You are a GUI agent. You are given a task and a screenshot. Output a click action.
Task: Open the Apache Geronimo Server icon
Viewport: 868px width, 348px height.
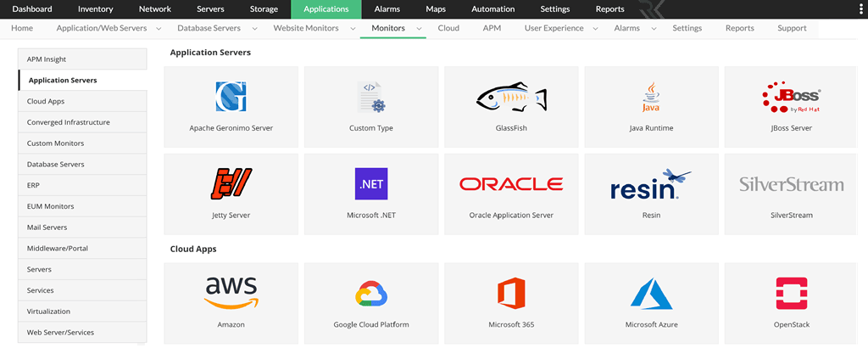231,97
